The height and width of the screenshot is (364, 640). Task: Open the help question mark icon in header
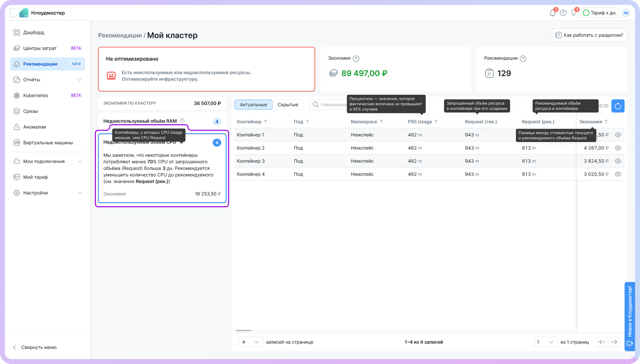[563, 13]
